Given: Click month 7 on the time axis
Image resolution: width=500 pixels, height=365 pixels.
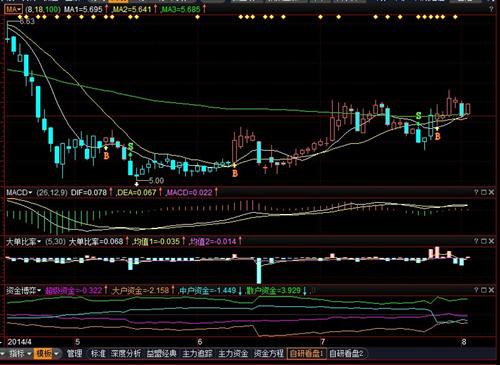Looking at the screenshot, I should 322,342.
